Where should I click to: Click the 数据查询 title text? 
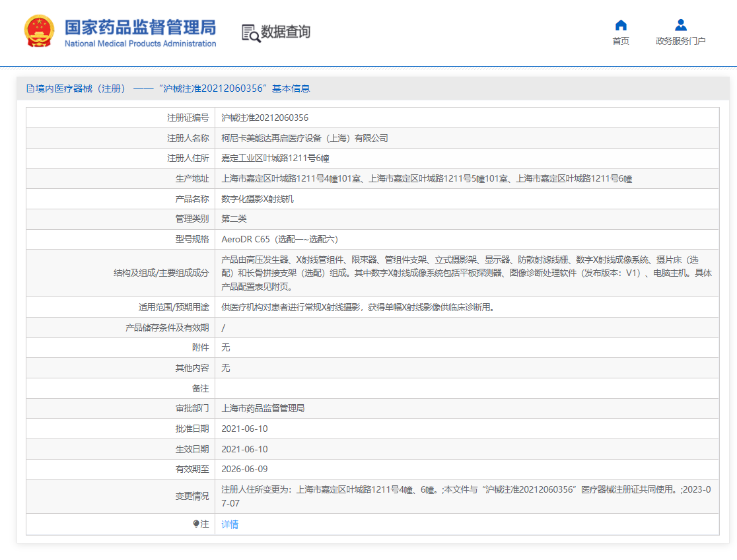(x=286, y=32)
